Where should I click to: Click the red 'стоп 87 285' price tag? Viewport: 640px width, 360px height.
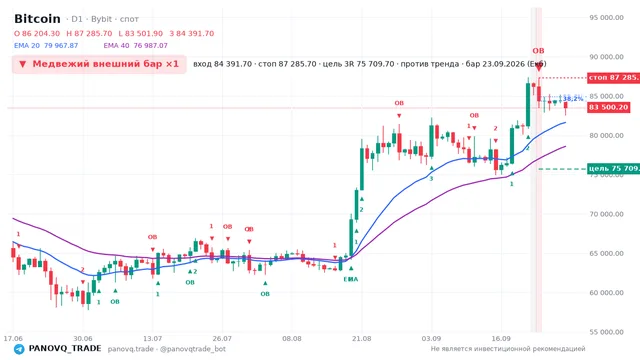pos(613,78)
